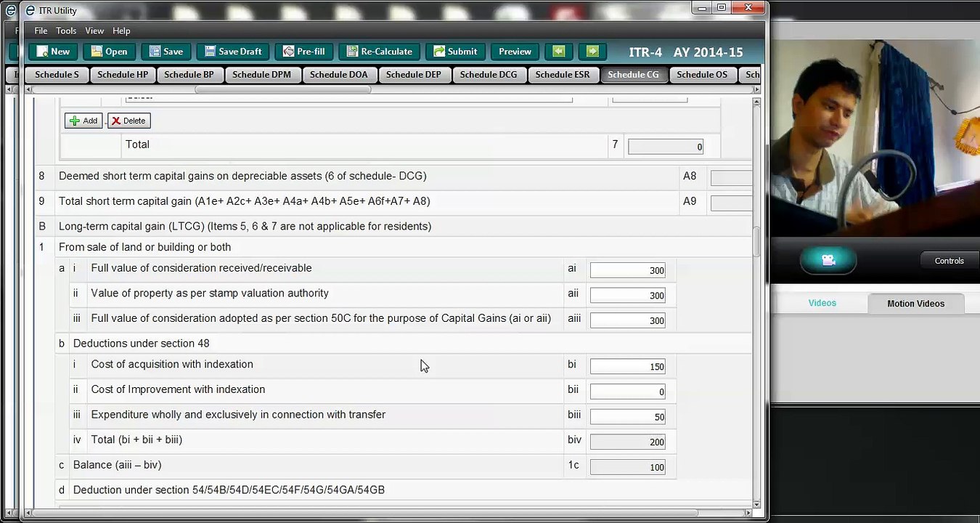Image resolution: width=980 pixels, height=523 pixels.
Task: Open the Videos tab in webcam window
Action: click(822, 303)
